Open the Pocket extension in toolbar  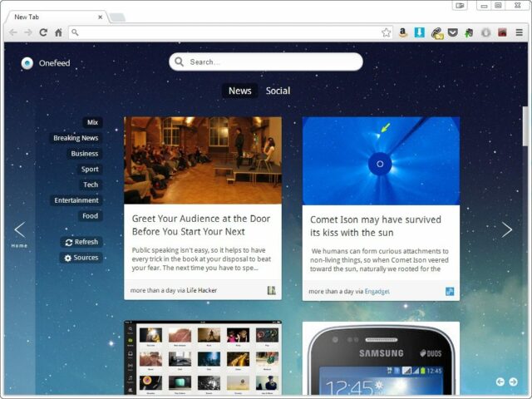click(452, 32)
